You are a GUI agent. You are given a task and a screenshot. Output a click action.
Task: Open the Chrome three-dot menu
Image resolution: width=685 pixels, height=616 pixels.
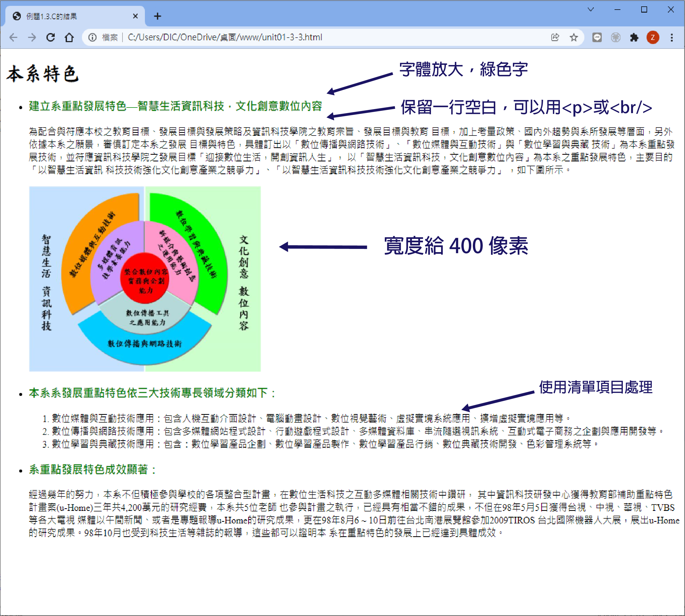pos(672,38)
